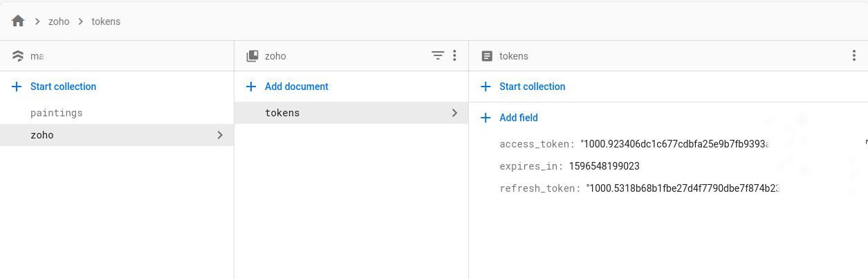The image size is (868, 279).
Task: Select the tokens document row
Action: (351, 113)
